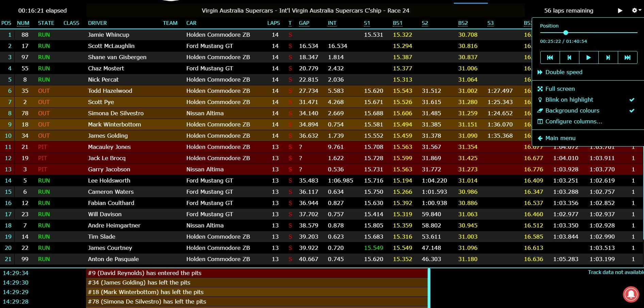The height and width of the screenshot is (308, 644).
Task: Click the 00:16:21 elapsed timer
Action: (43, 11)
